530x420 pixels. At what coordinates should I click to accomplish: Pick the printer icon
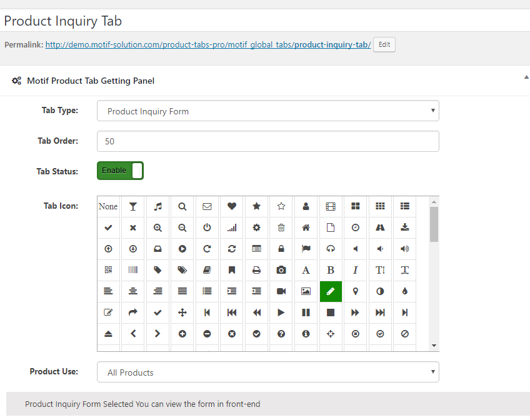pos(256,270)
